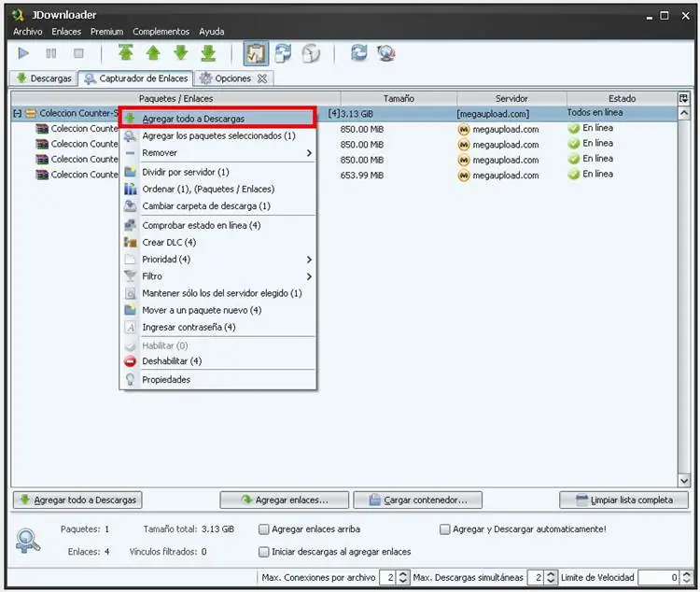The height and width of the screenshot is (592, 700).
Task: Expand the Remover submenu arrow
Action: (x=309, y=153)
